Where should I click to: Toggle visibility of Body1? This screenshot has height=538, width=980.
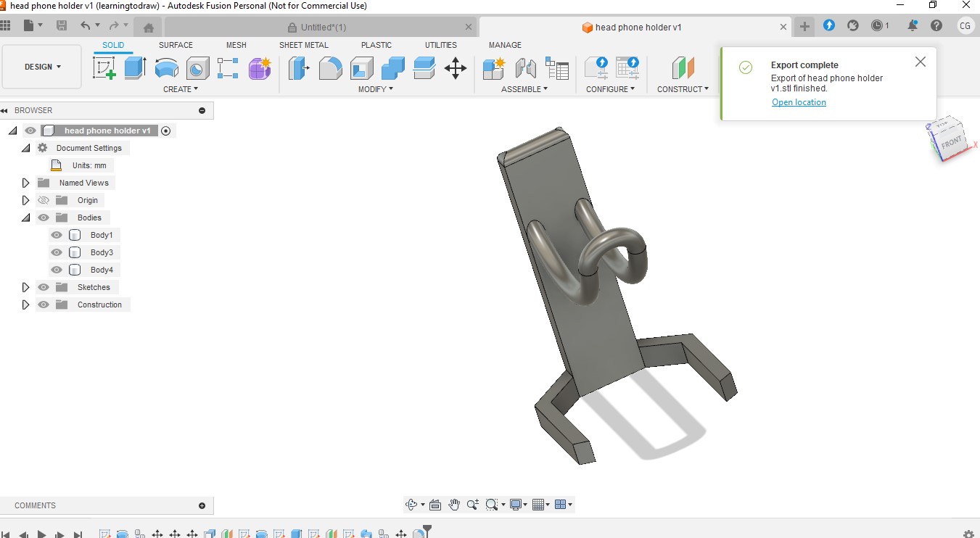(x=57, y=235)
